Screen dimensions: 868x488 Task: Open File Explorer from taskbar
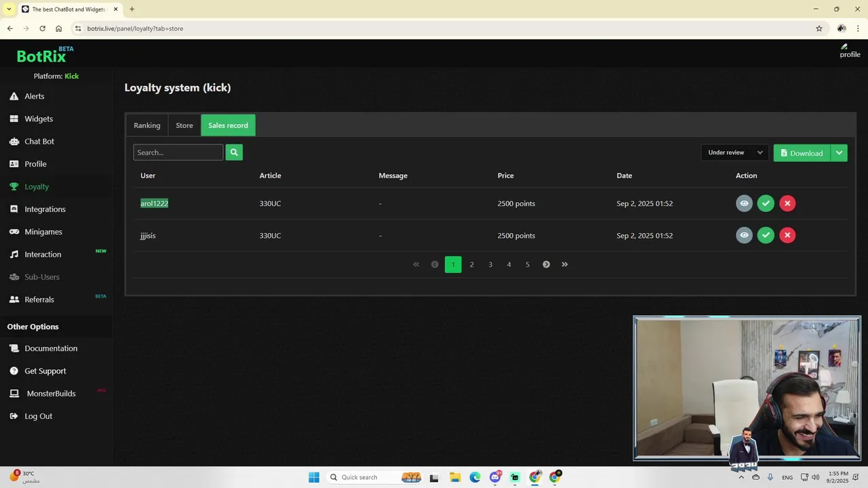(x=455, y=477)
